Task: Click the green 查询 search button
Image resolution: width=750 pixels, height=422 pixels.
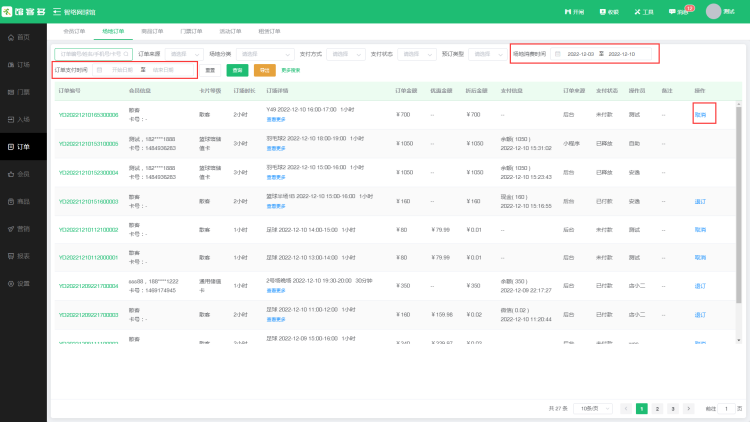Action: click(237, 70)
